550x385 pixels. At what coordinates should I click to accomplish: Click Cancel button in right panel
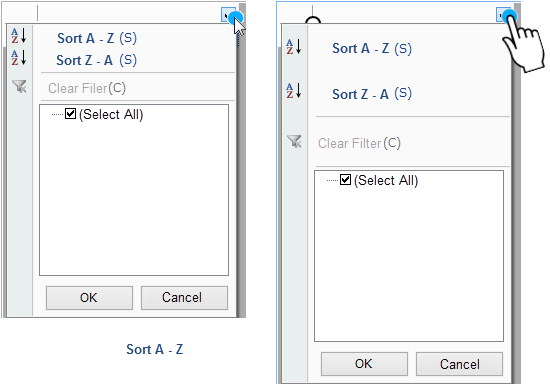pyautogui.click(x=460, y=364)
